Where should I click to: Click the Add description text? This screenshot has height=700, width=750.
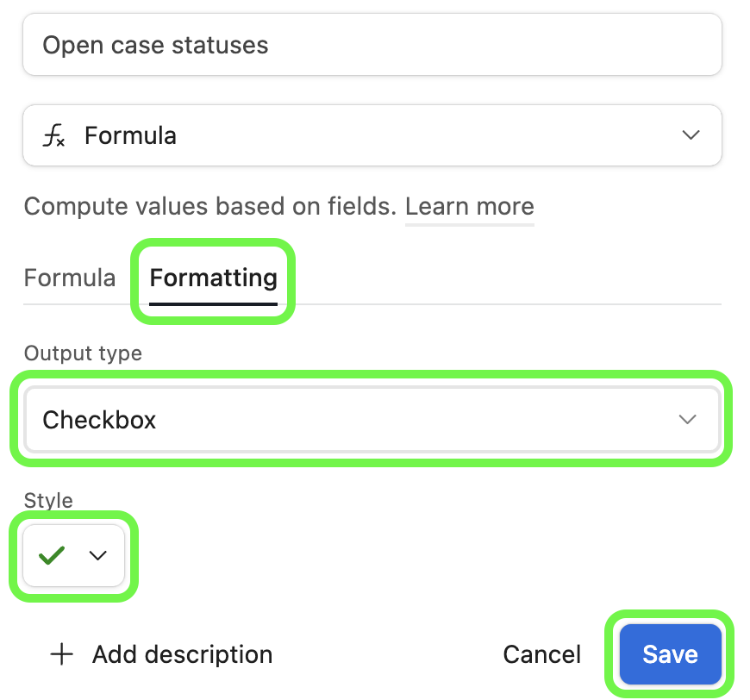(x=182, y=654)
